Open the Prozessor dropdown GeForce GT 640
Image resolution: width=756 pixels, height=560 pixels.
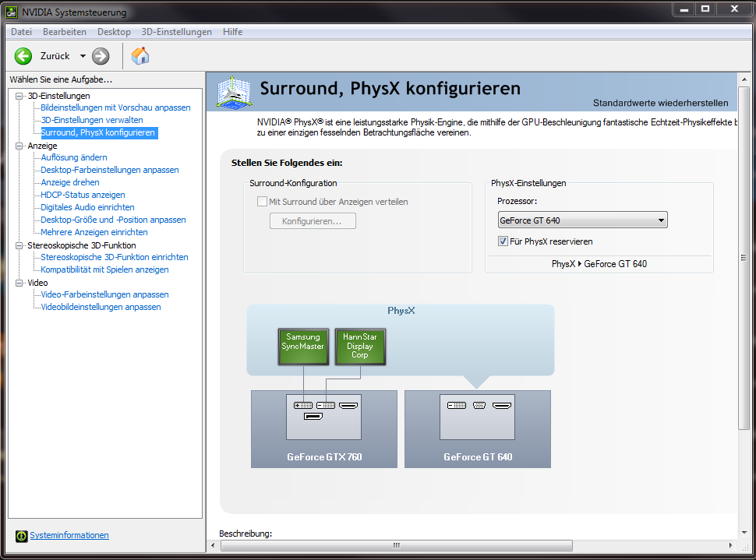[x=582, y=220]
